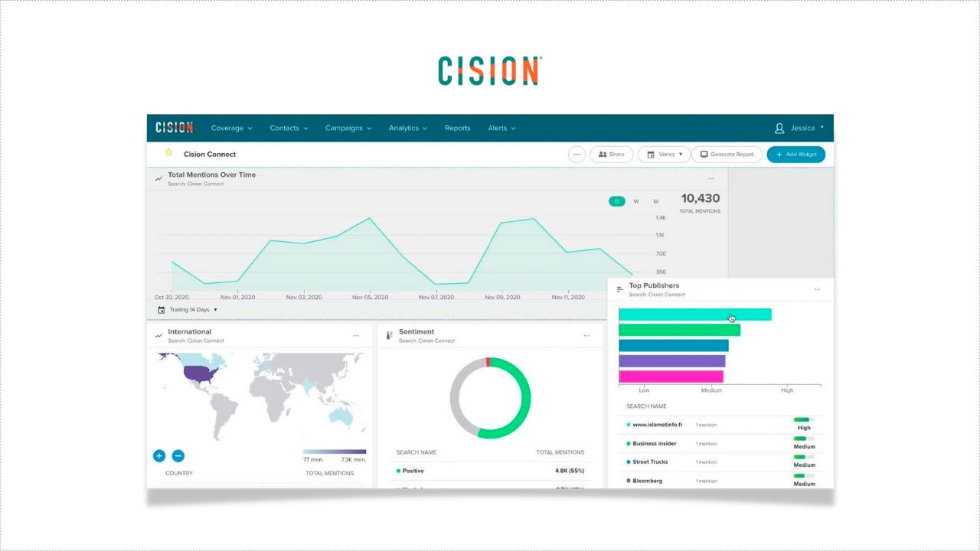Click Generate Report button

tap(727, 154)
